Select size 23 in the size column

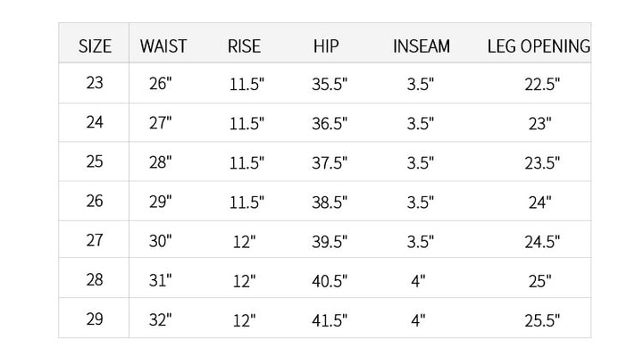pos(95,84)
